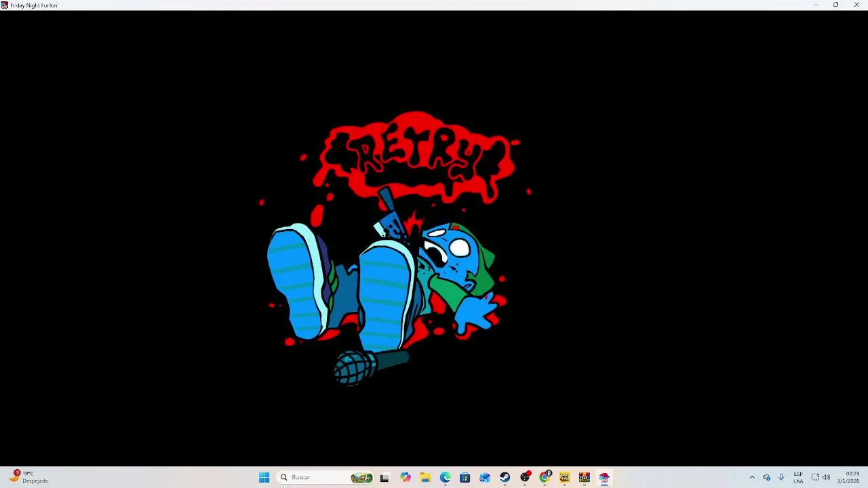Restore down the game window
Image resolution: width=868 pixels, height=488 pixels.
[x=835, y=5]
